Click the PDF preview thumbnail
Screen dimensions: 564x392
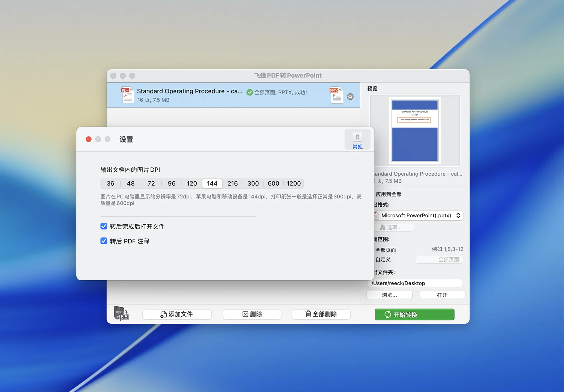[x=415, y=131]
